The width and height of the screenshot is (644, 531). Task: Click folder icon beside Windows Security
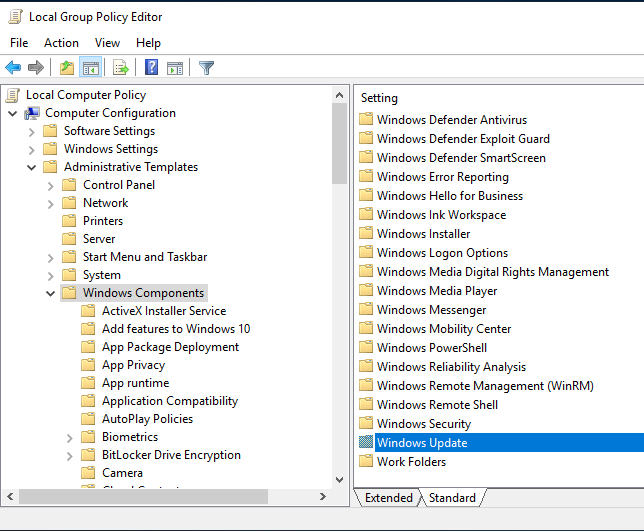pyautogui.click(x=366, y=423)
